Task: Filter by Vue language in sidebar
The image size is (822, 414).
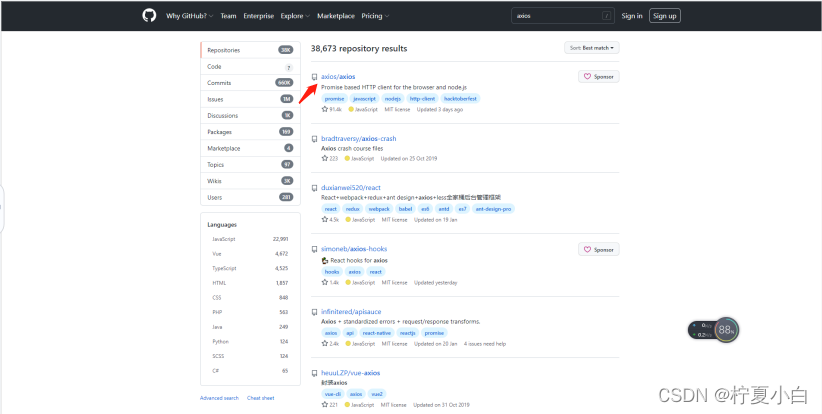Action: pyautogui.click(x=250, y=254)
